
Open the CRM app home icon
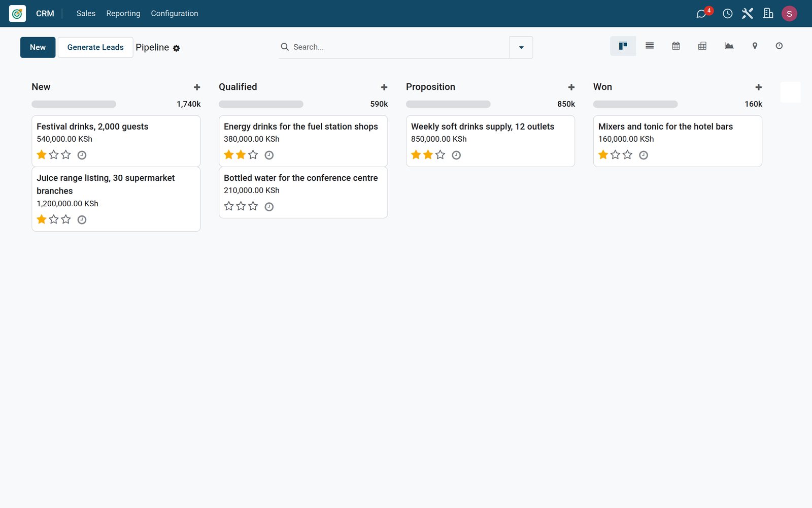coord(17,14)
